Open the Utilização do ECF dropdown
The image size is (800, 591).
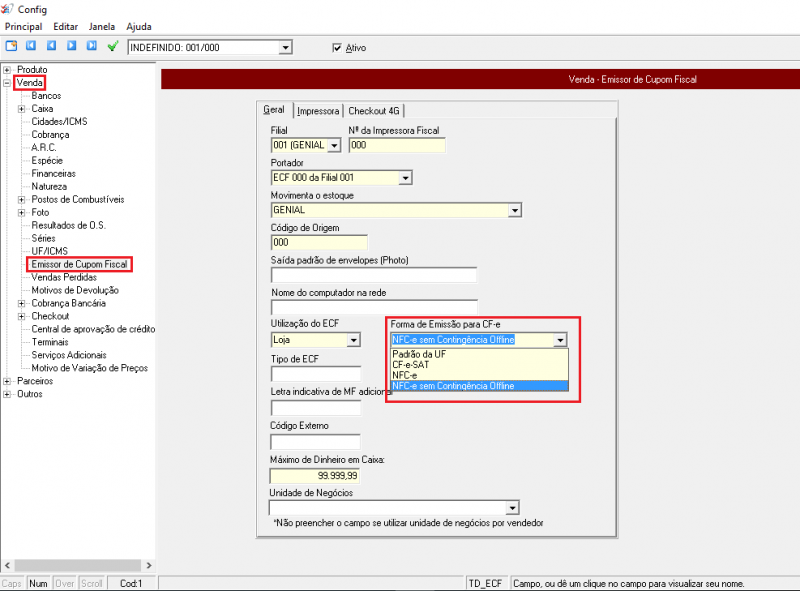(353, 340)
